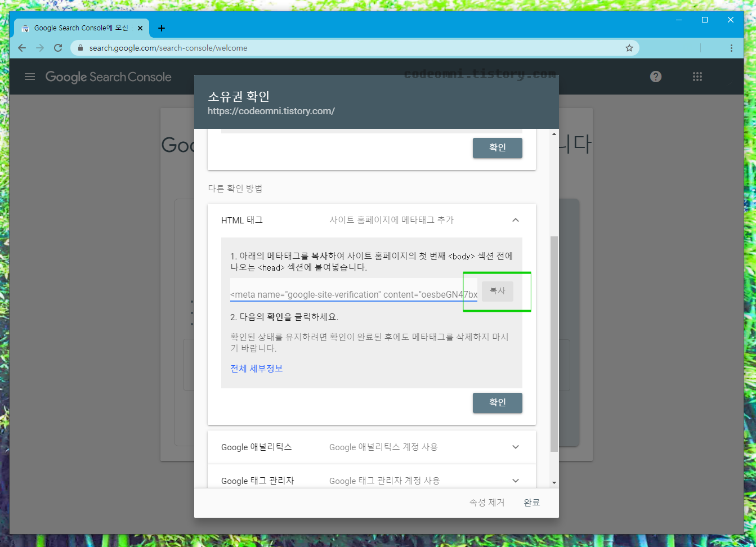Open the help question mark icon
The image size is (756, 547).
tap(656, 77)
